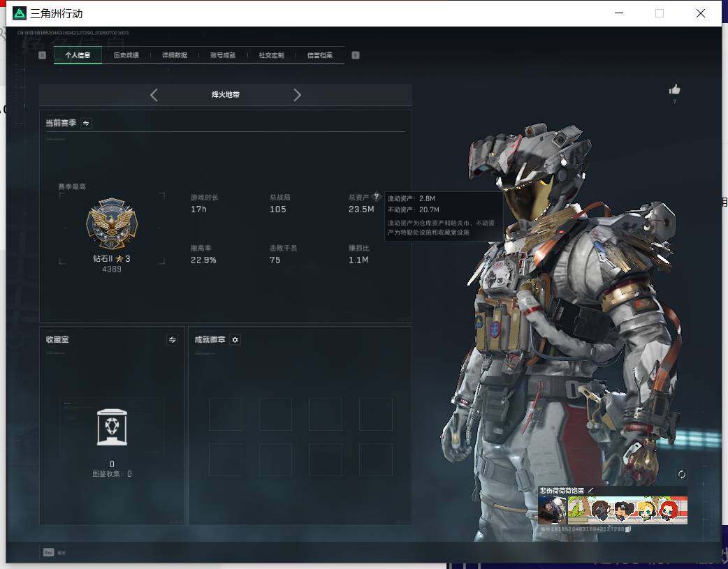Switch to the 历史战绩 tab
The width and height of the screenshot is (728, 569).
tap(126, 55)
